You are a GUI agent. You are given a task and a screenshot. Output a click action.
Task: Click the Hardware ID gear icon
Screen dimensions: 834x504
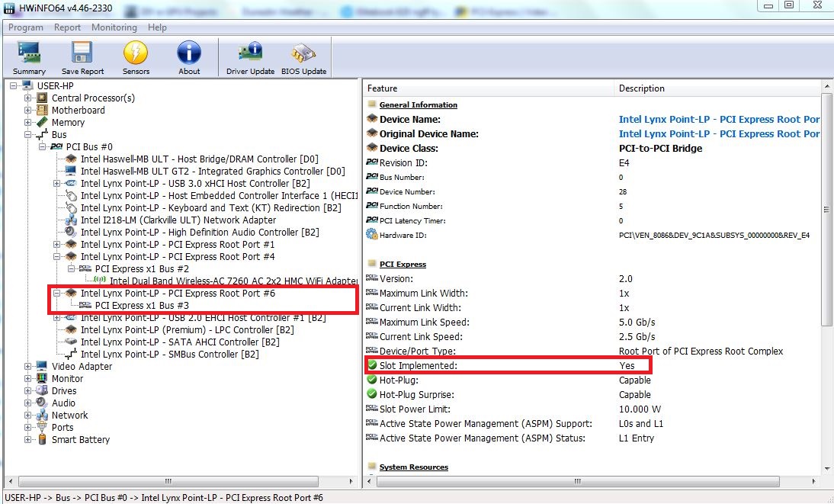click(372, 235)
